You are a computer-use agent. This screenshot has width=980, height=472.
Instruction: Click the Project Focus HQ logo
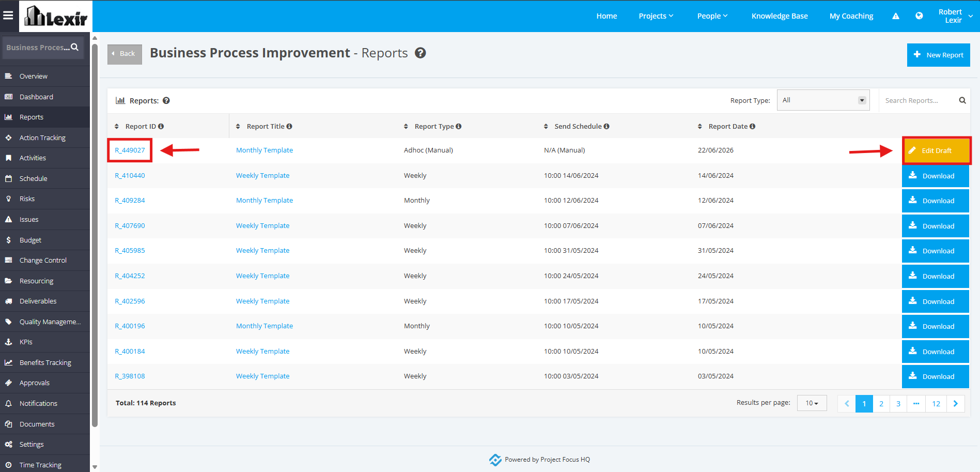[x=495, y=460]
